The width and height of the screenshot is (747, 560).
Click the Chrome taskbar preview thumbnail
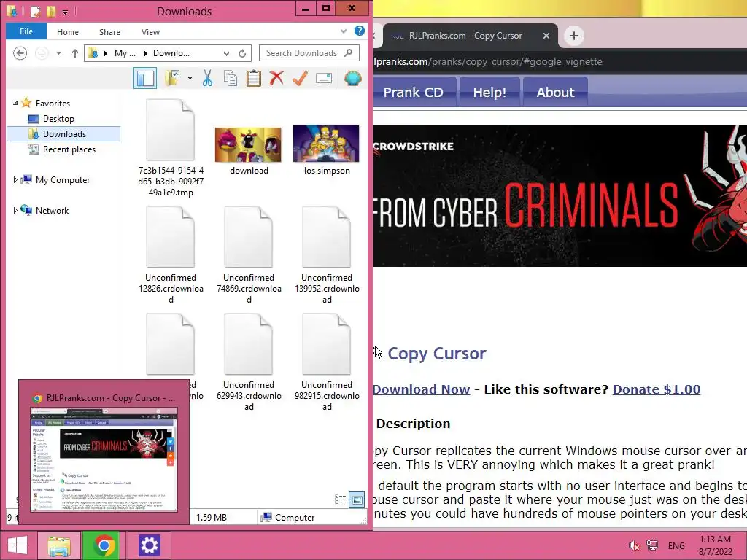pyautogui.click(x=104, y=459)
